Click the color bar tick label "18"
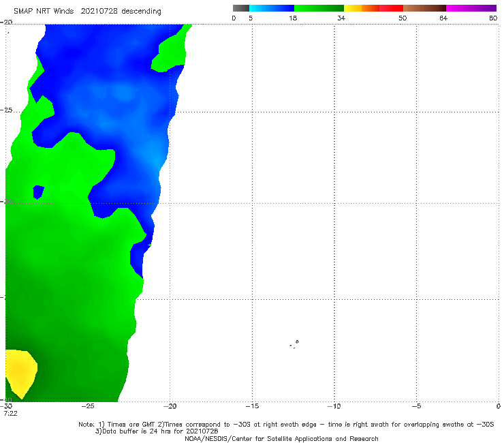This screenshot has width=504, height=443. (293, 18)
